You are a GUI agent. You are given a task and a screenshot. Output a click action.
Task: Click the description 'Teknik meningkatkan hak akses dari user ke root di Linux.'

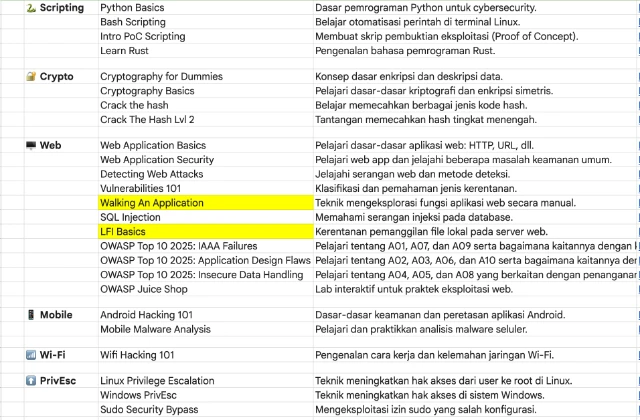coord(444,380)
